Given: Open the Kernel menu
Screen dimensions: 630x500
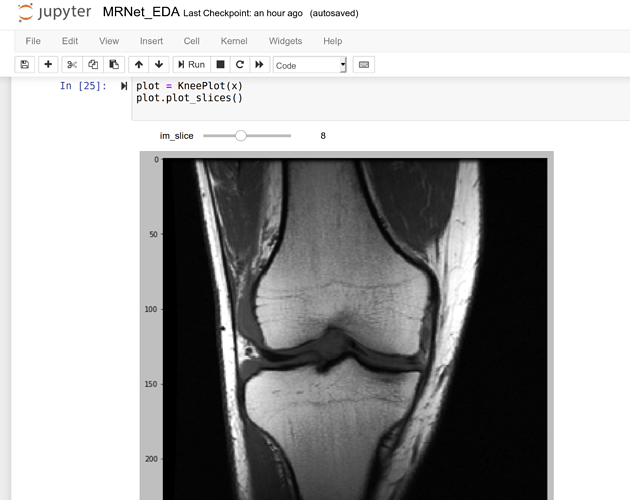Looking at the screenshot, I should tap(234, 41).
